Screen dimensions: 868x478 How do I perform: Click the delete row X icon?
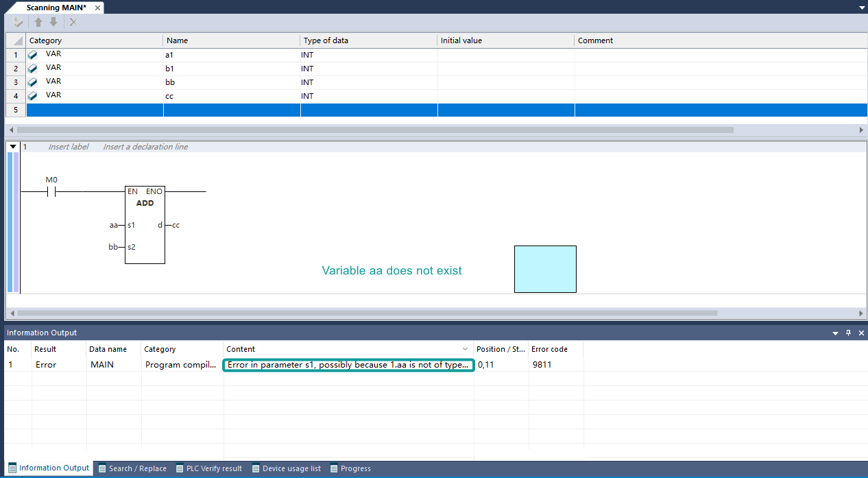73,23
